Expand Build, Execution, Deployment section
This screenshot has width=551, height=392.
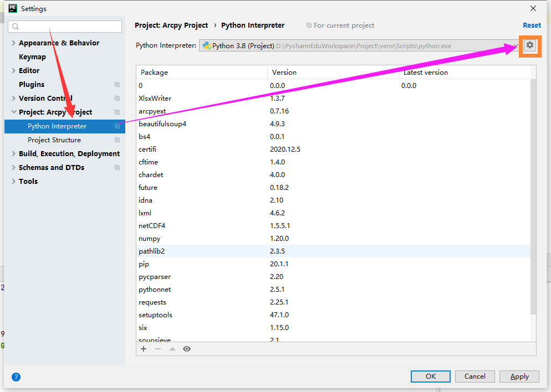pos(14,154)
